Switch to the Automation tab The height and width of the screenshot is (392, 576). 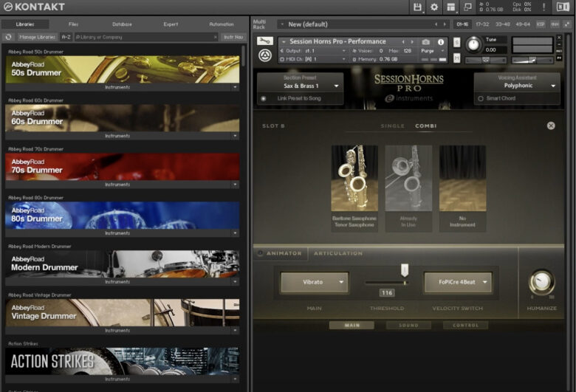(x=222, y=24)
